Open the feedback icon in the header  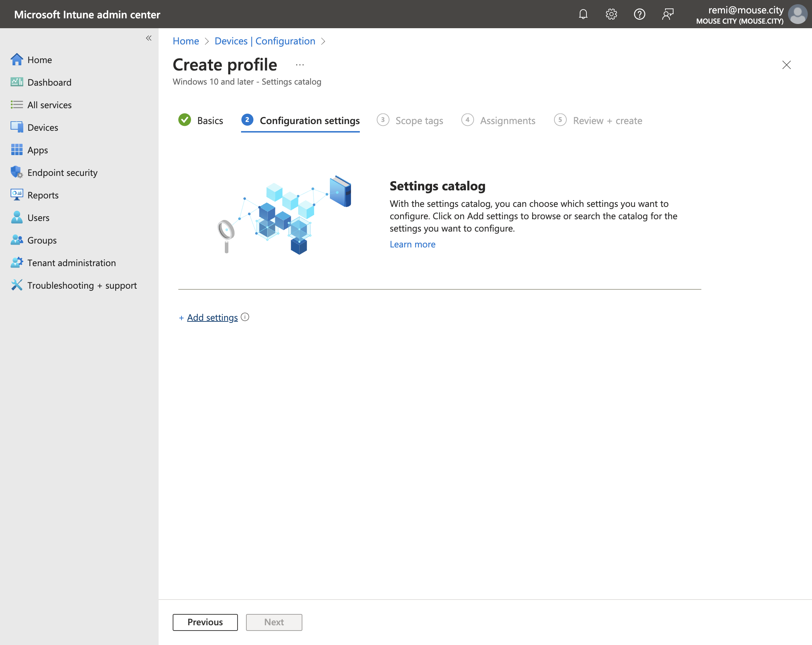[668, 14]
